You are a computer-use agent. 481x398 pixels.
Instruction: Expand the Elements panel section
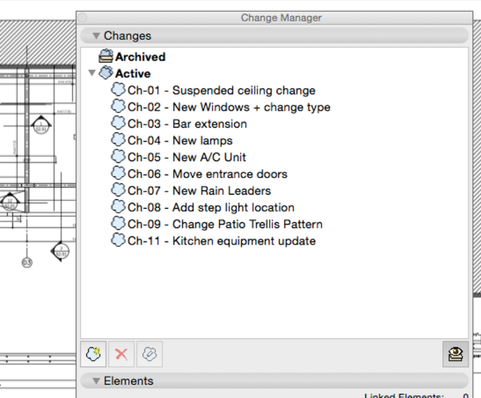click(96, 381)
